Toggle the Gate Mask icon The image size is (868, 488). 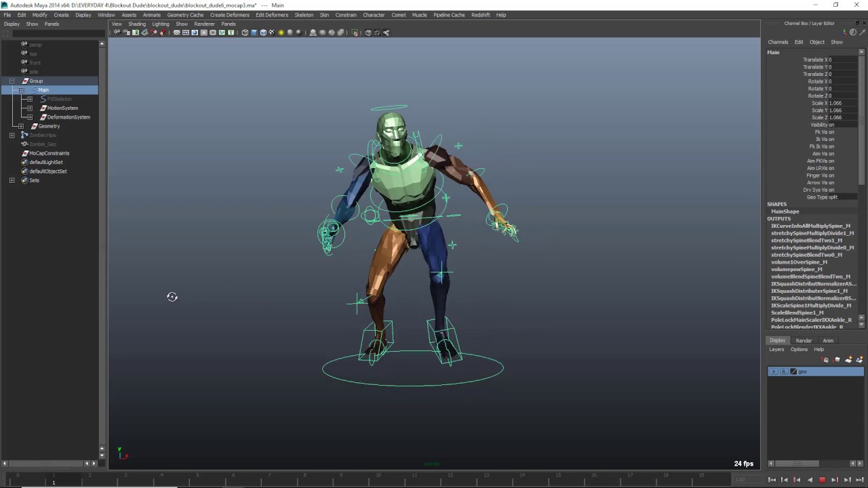(204, 33)
